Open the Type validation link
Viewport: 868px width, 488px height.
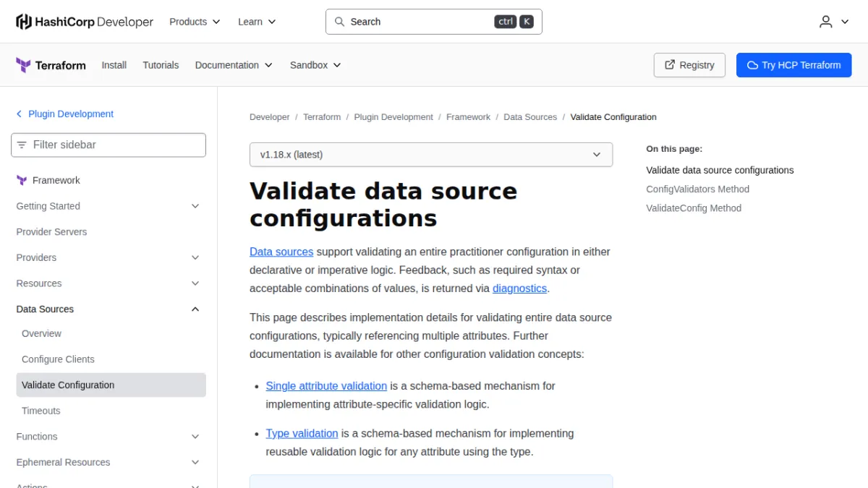click(x=302, y=434)
